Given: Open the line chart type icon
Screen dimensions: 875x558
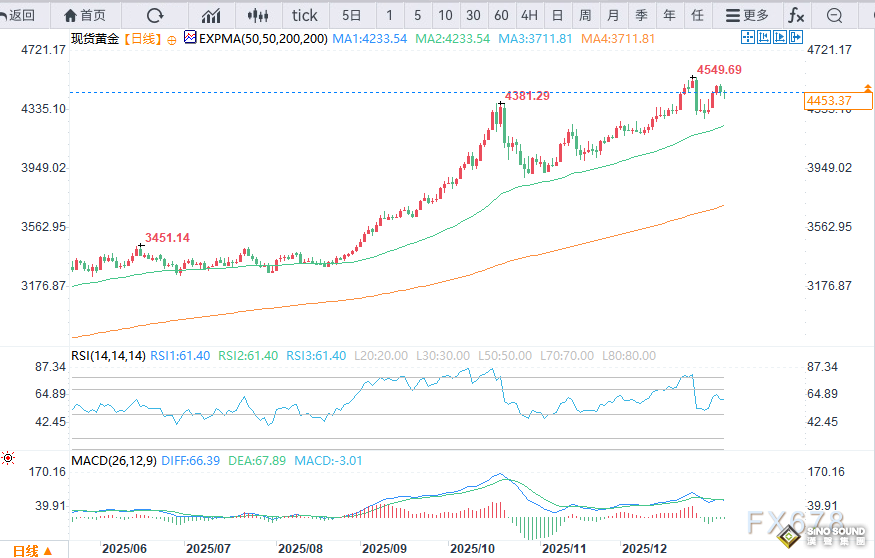Looking at the screenshot, I should coord(211,15).
